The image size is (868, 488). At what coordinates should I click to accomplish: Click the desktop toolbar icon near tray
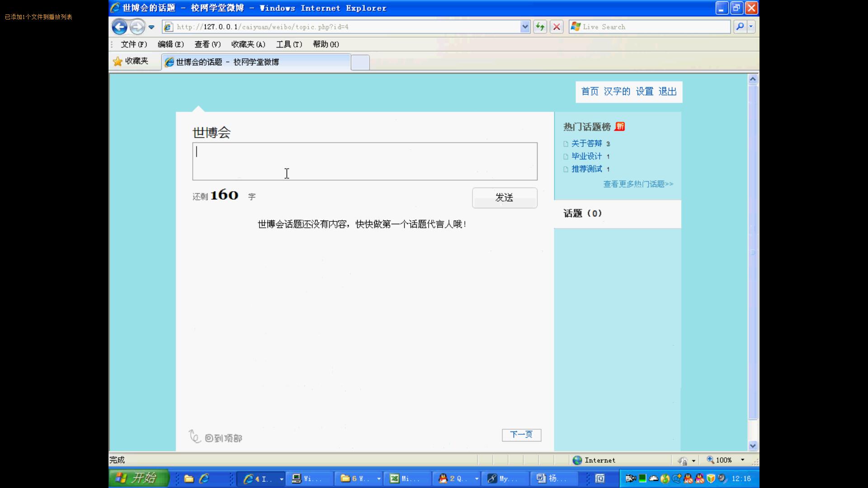tap(600, 479)
